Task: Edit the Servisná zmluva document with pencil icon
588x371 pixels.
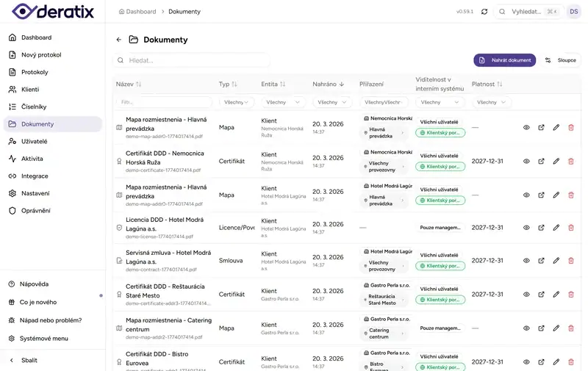Action: (x=556, y=261)
